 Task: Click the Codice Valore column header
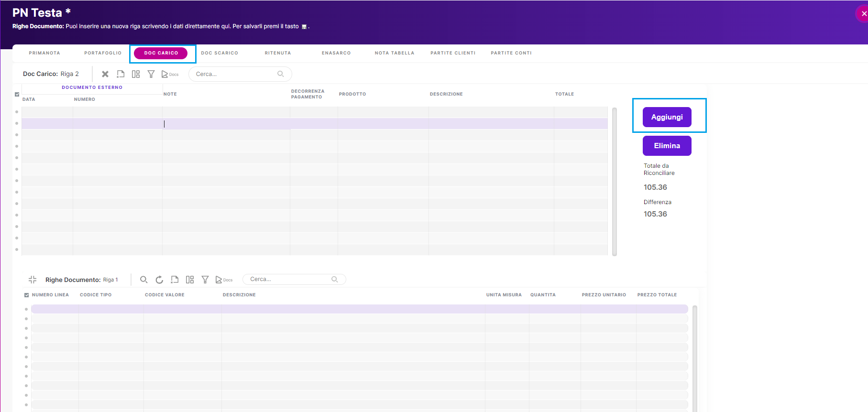(165, 295)
